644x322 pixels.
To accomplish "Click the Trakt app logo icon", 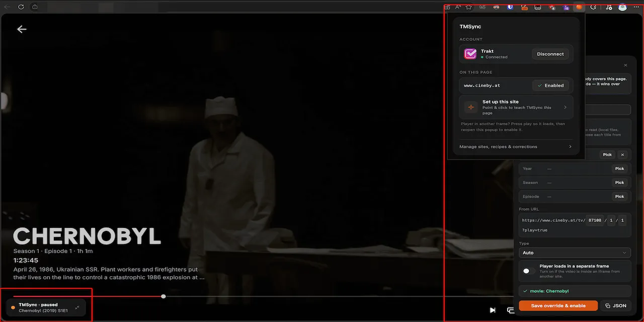I will click(470, 54).
